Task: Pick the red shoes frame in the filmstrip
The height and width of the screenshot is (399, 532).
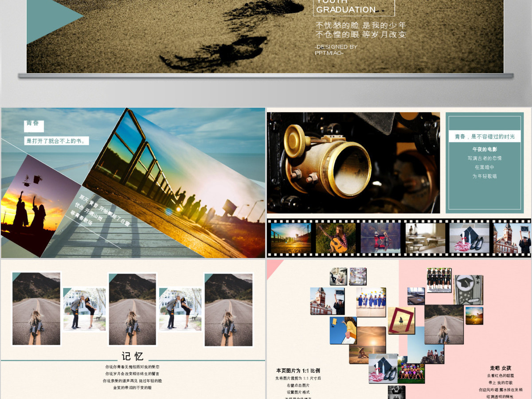Action: [x=380, y=238]
